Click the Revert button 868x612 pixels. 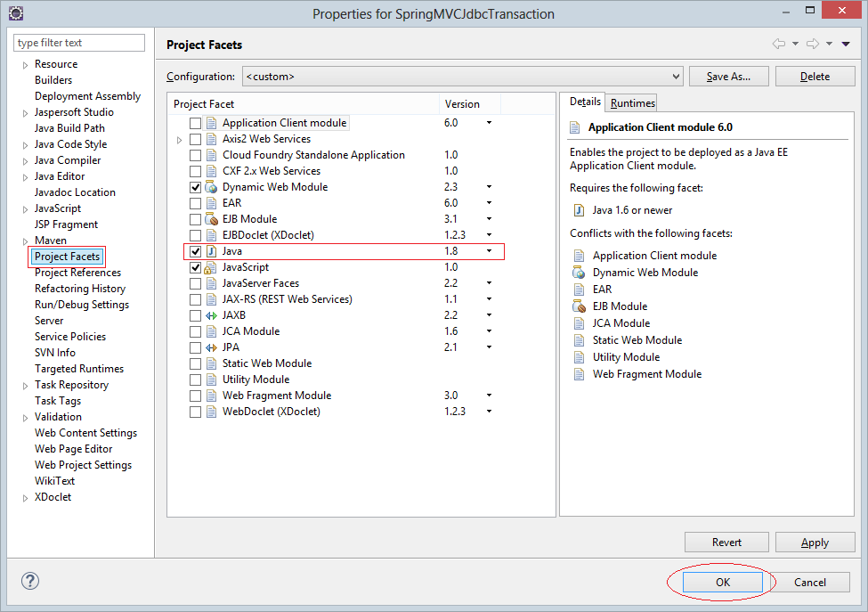pyautogui.click(x=726, y=543)
